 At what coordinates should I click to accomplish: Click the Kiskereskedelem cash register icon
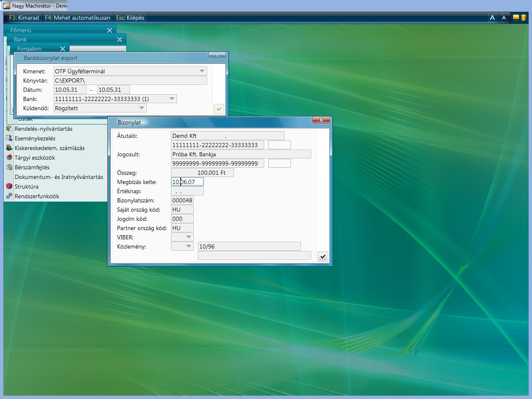click(x=9, y=148)
